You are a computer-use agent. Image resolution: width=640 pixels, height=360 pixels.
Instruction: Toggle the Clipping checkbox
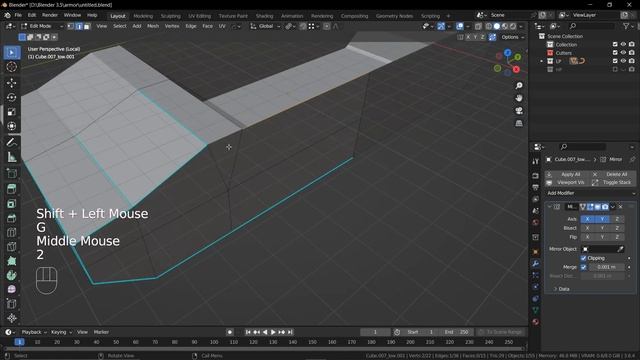(x=583, y=258)
